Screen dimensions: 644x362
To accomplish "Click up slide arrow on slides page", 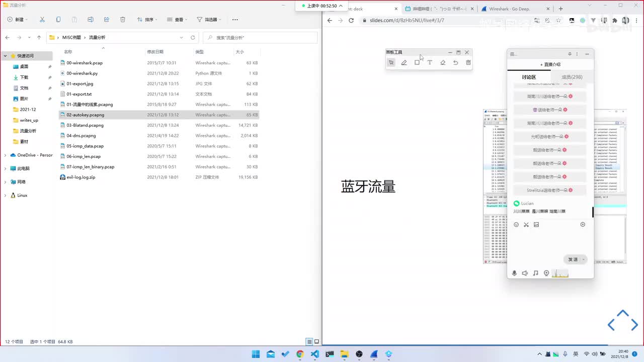I will [x=623, y=313].
